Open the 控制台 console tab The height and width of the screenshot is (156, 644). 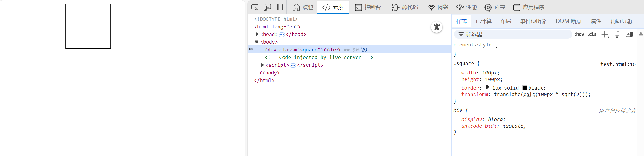368,7
